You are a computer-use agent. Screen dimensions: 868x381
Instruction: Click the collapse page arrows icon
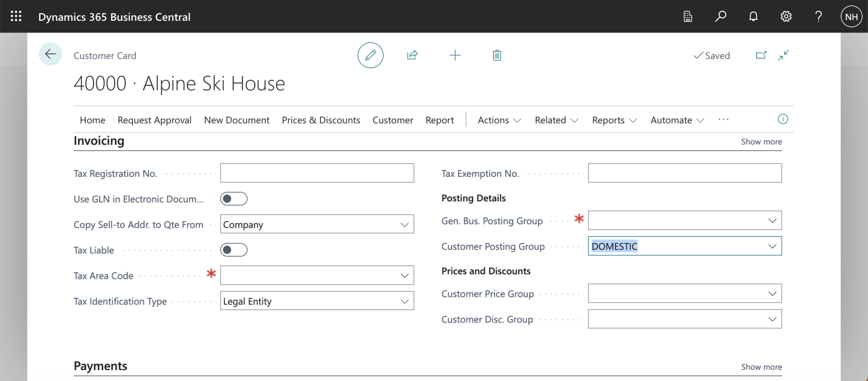pyautogui.click(x=783, y=55)
